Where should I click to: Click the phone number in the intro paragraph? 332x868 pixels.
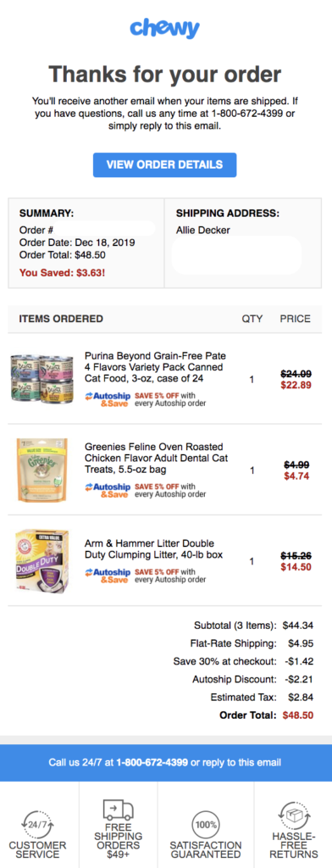click(x=248, y=114)
